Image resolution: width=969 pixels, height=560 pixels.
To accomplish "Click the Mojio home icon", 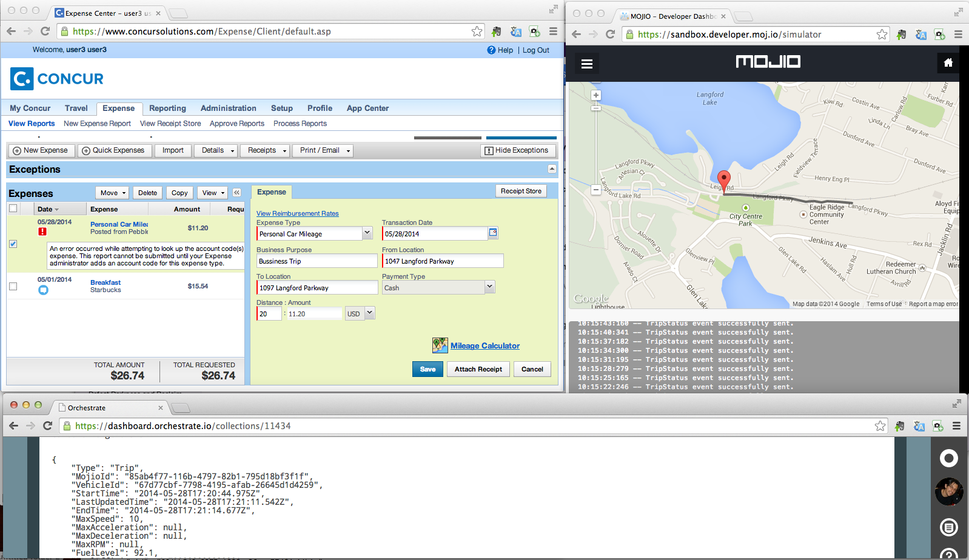I will coord(948,62).
